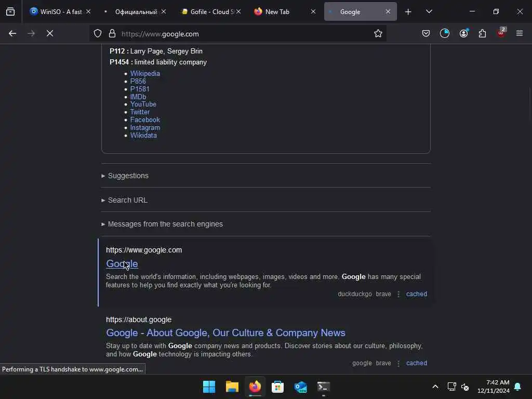Open the Wikidata link
This screenshot has width=532, height=399.
pos(143,136)
